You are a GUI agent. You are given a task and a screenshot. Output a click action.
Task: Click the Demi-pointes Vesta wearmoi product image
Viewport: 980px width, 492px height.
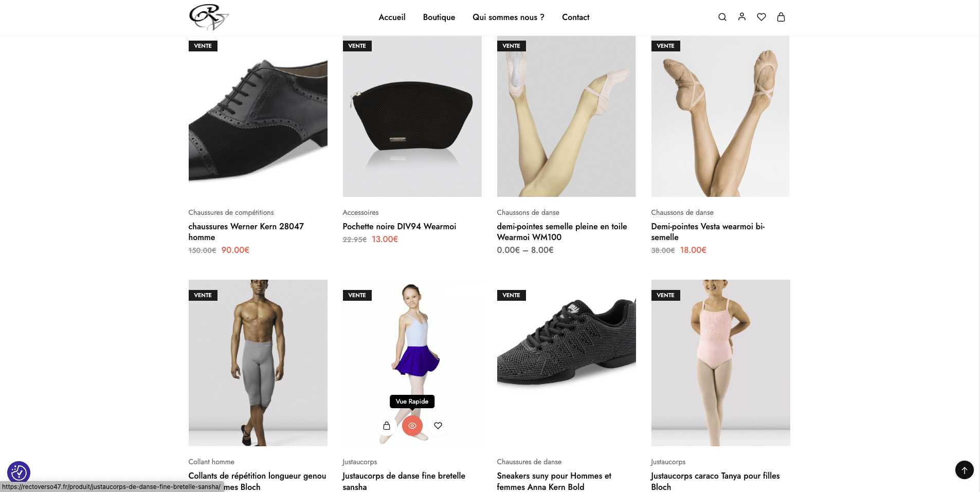(x=720, y=116)
